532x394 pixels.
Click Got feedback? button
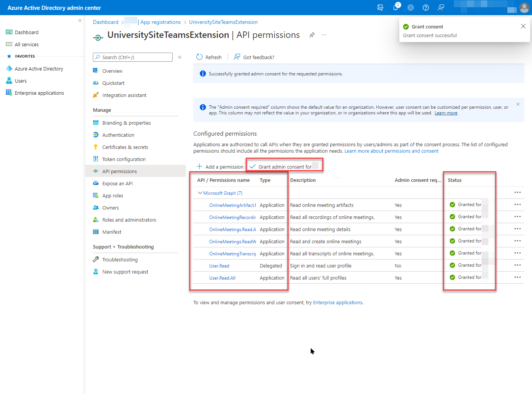click(254, 57)
